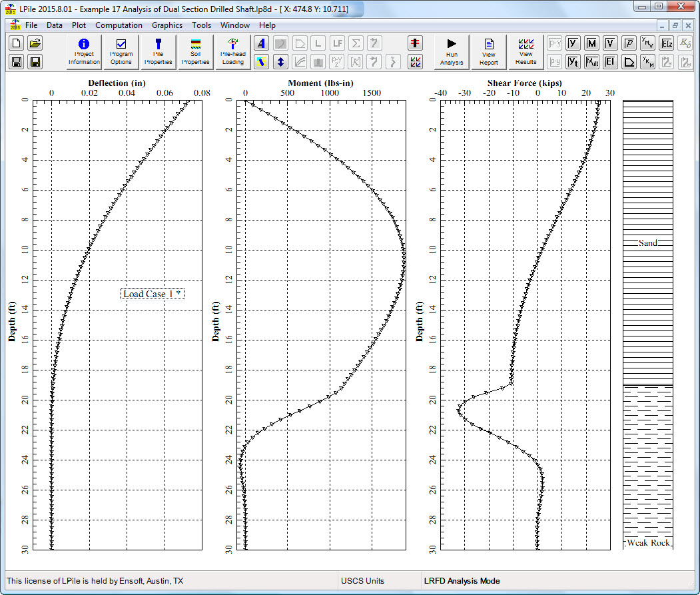Click the View Report button
Screen dimensions: 700x595
(489, 52)
